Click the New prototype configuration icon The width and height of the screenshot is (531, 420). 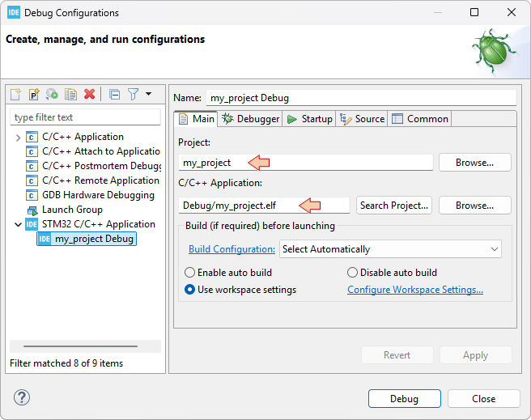pos(34,95)
